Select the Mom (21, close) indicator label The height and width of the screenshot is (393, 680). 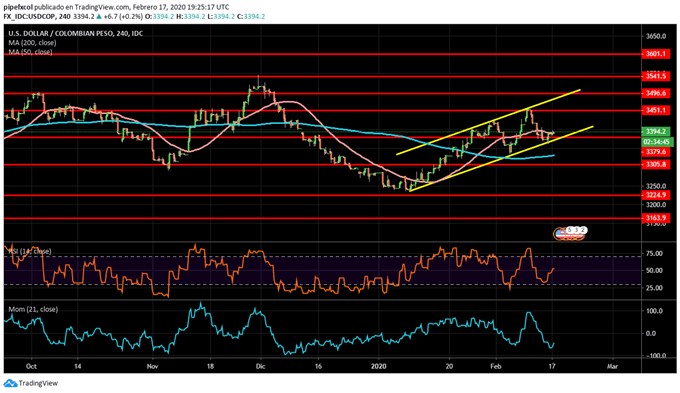tap(33, 309)
